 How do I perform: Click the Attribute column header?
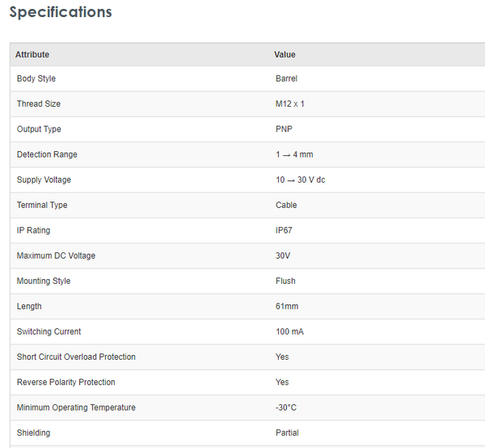pos(32,54)
